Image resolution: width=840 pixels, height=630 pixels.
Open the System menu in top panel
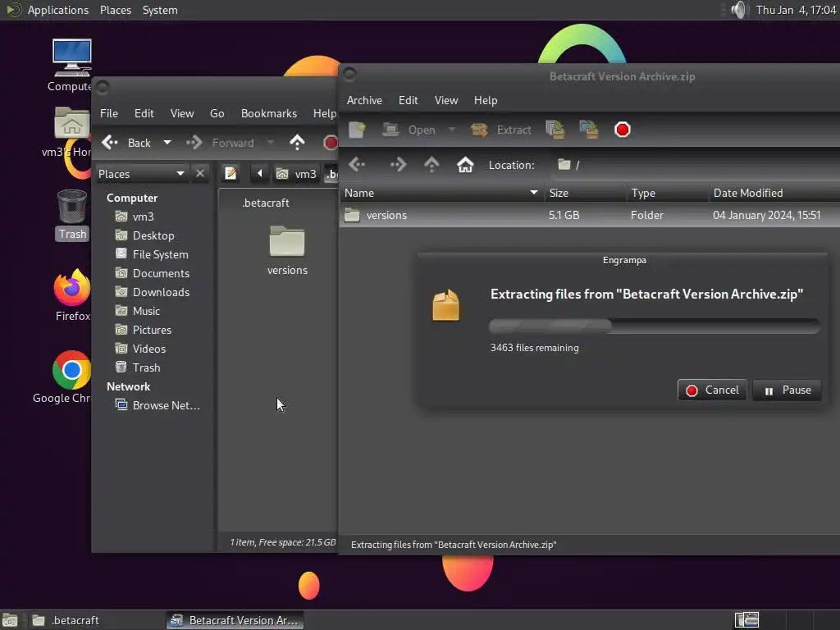pos(160,10)
